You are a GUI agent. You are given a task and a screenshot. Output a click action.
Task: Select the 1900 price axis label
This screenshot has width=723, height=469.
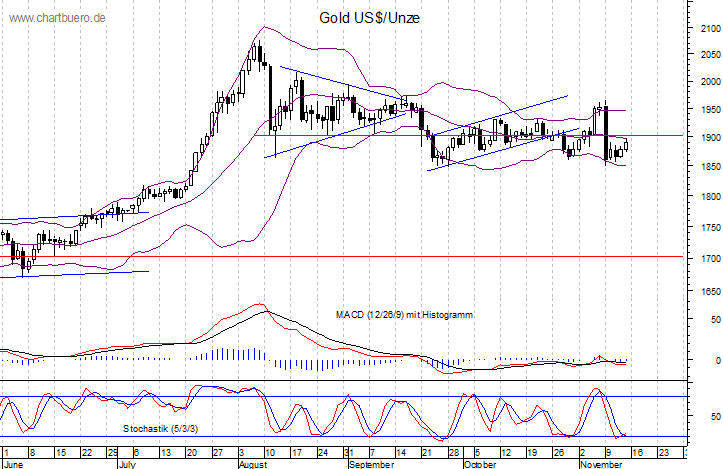coord(711,138)
